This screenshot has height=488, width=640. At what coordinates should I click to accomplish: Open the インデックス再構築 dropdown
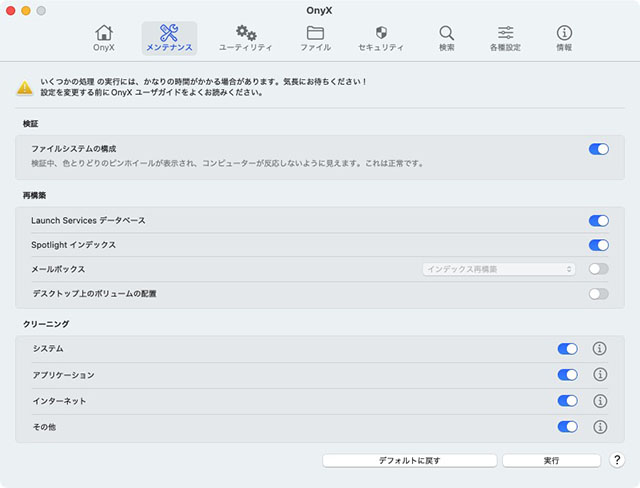pyautogui.click(x=499, y=269)
